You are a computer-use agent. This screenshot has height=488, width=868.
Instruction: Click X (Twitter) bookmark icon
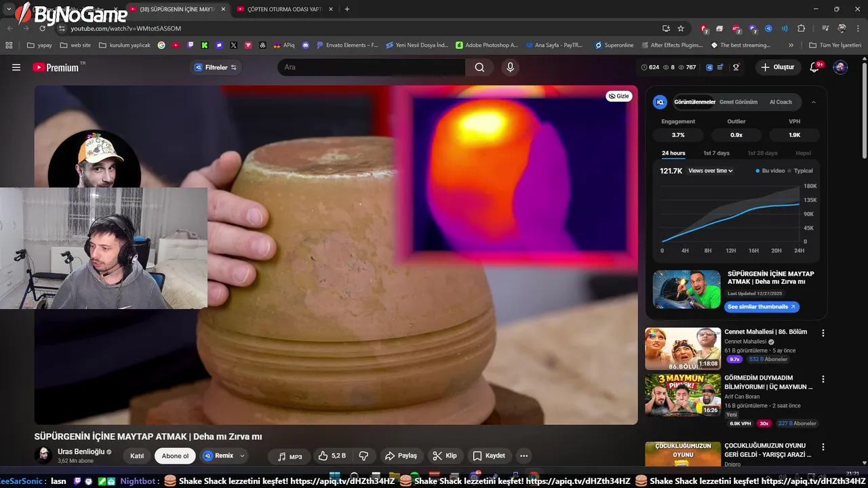click(x=233, y=45)
